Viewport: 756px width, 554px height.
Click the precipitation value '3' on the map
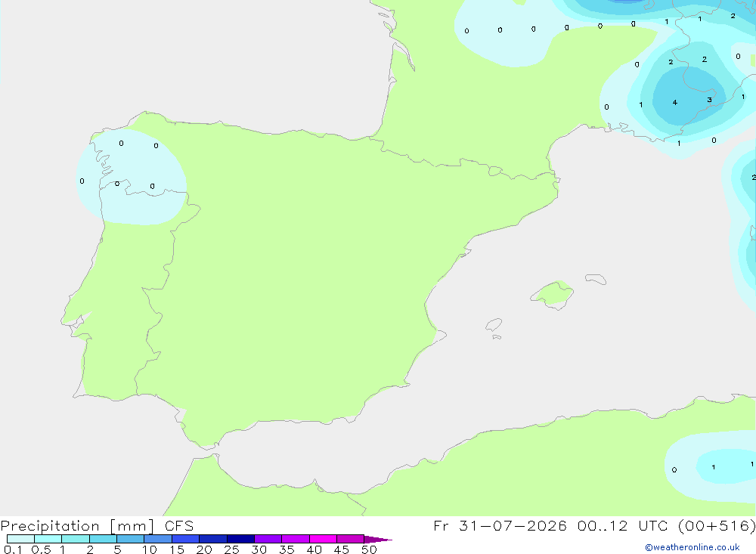click(709, 100)
